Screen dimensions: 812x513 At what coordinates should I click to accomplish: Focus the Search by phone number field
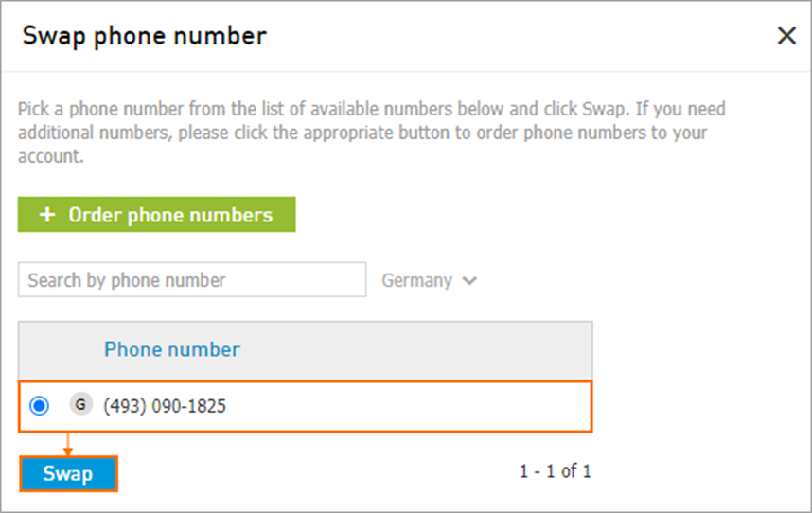point(192,279)
